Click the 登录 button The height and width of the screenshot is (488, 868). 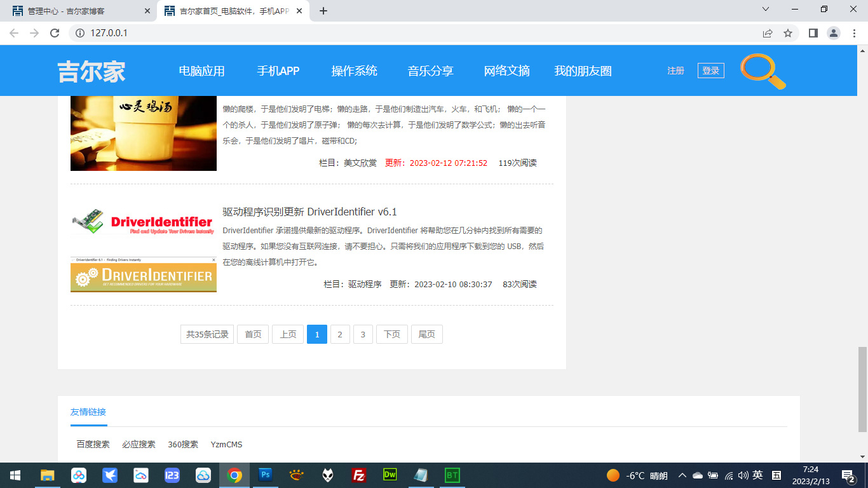tap(710, 71)
